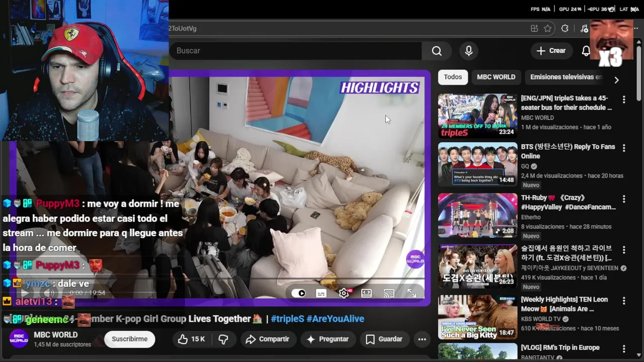Open the browser extensions puzzle icon
Viewport: 644px width, 362px height.
tap(565, 29)
